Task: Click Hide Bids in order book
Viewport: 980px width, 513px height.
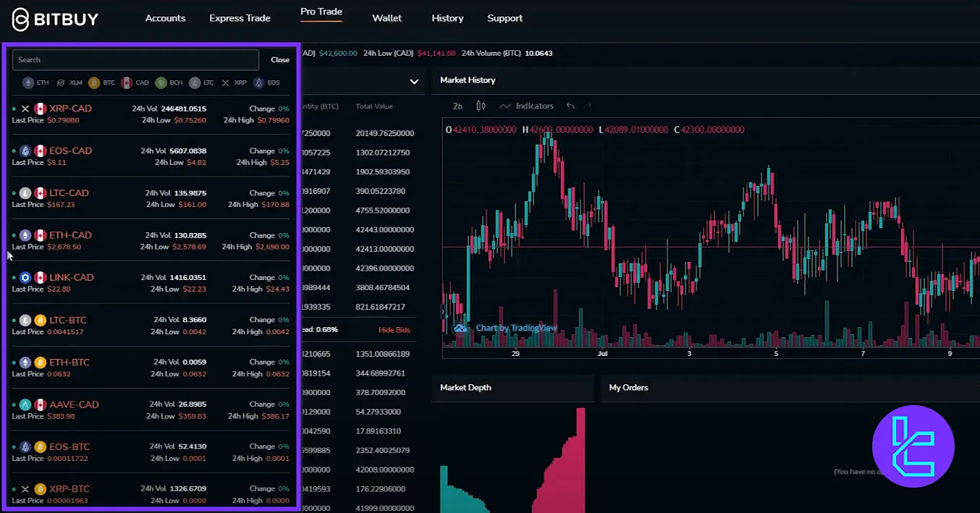Action: pyautogui.click(x=394, y=330)
